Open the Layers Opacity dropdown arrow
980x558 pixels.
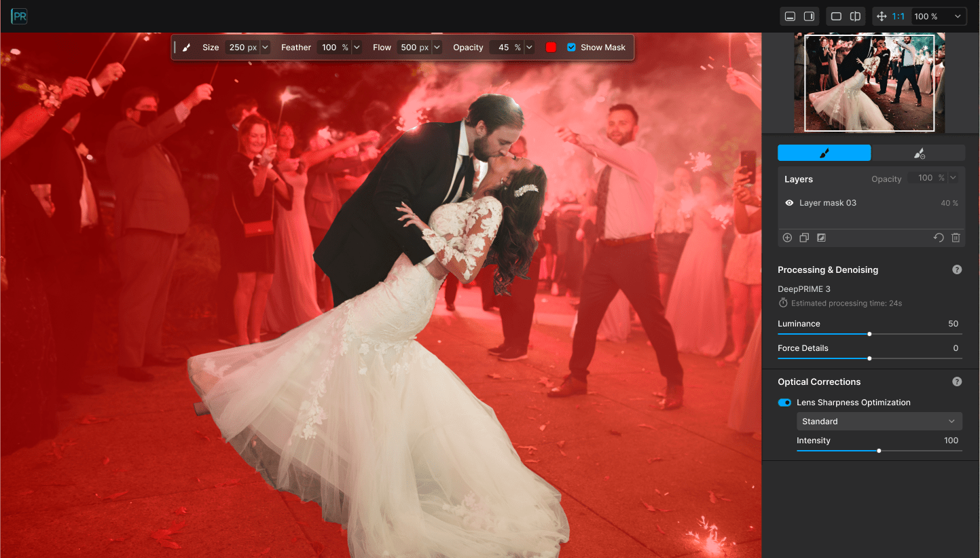(953, 178)
